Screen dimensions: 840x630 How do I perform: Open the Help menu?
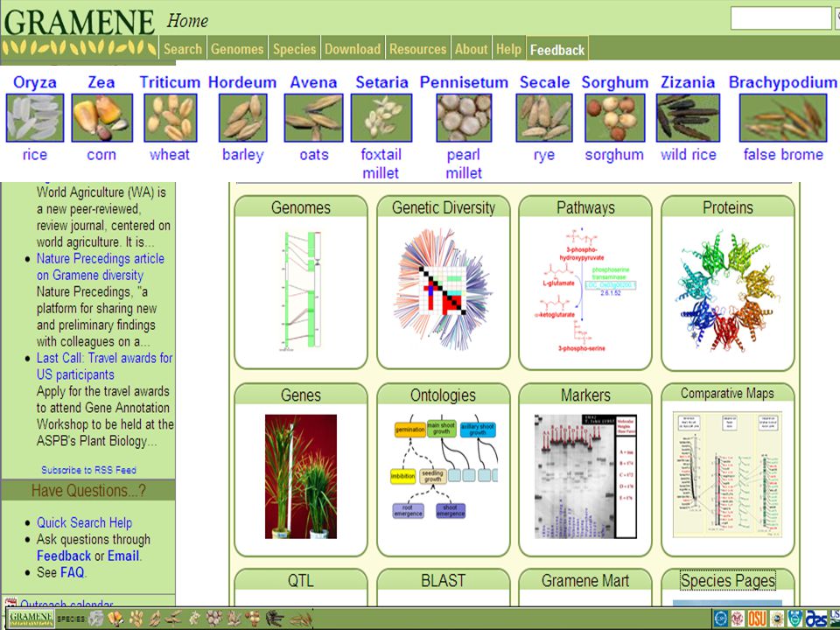[508, 49]
